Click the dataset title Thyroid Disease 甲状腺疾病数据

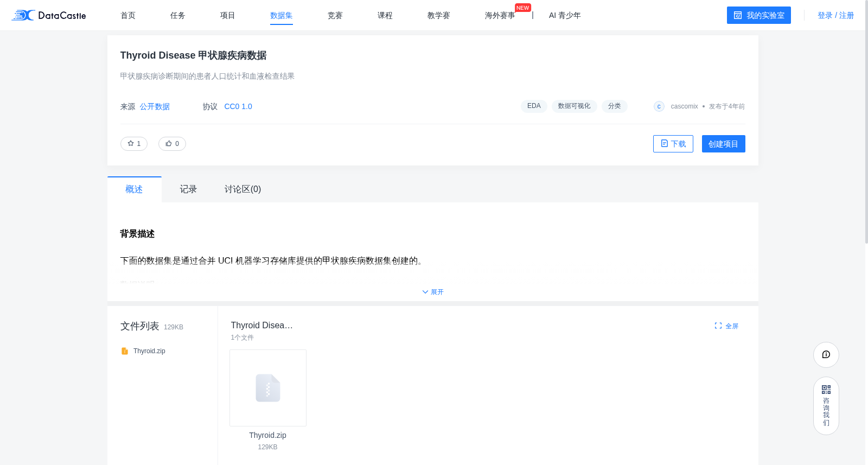(x=194, y=55)
